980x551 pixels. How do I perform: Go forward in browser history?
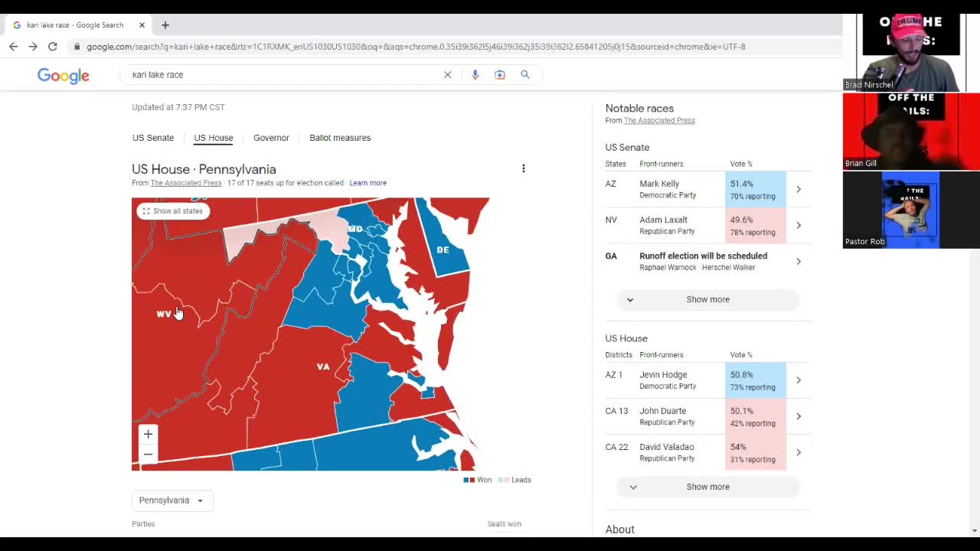tap(33, 47)
